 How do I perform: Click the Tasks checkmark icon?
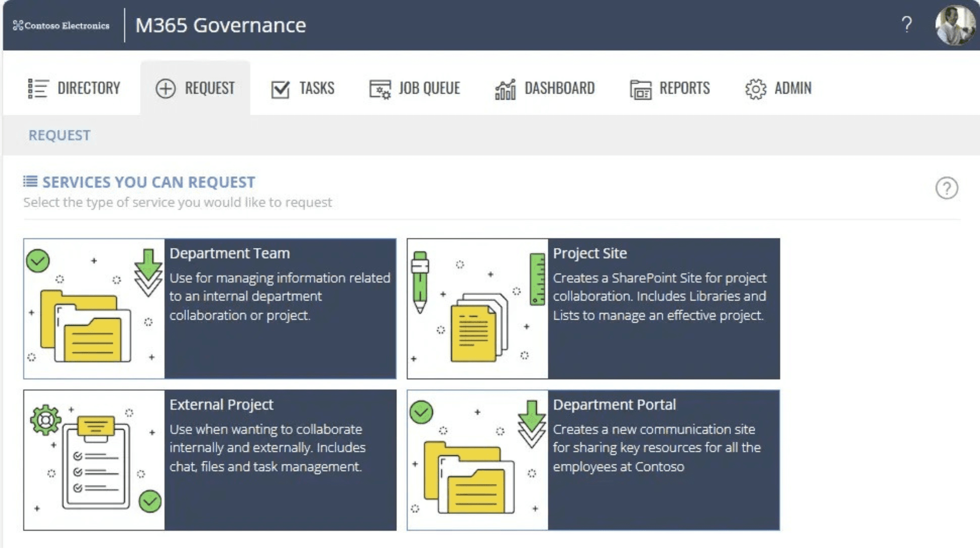(280, 89)
